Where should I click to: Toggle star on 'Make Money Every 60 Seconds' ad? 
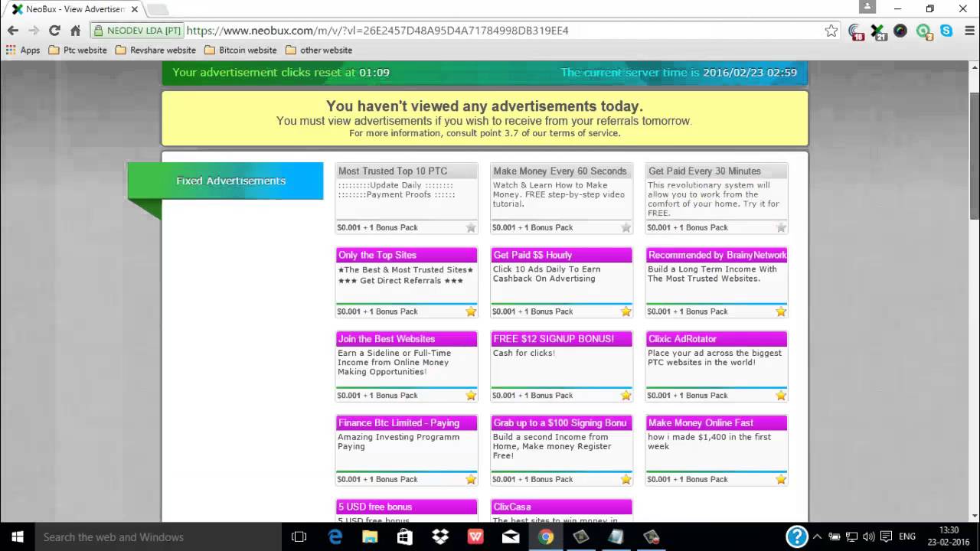click(x=626, y=227)
